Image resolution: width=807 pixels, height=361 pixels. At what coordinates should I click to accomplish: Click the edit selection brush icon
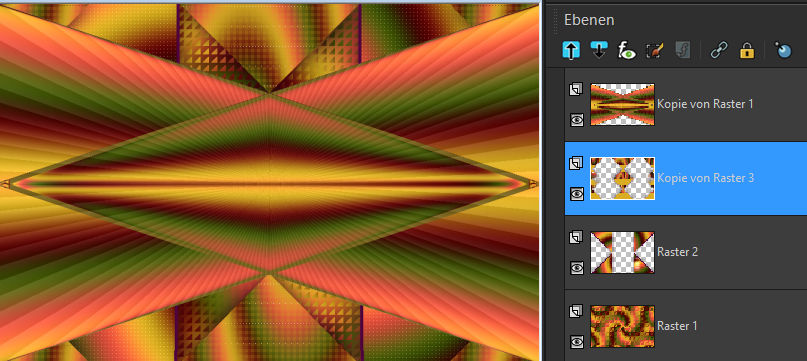tap(654, 50)
